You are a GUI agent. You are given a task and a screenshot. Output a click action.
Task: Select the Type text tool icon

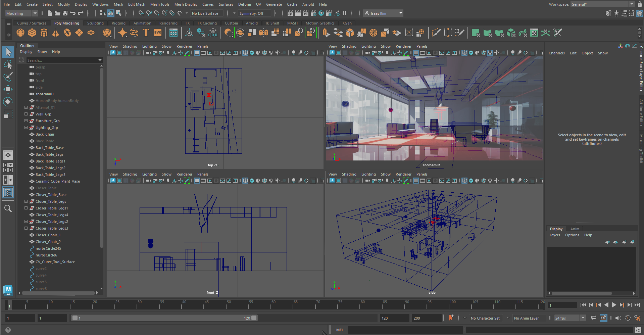pyautogui.click(x=146, y=33)
